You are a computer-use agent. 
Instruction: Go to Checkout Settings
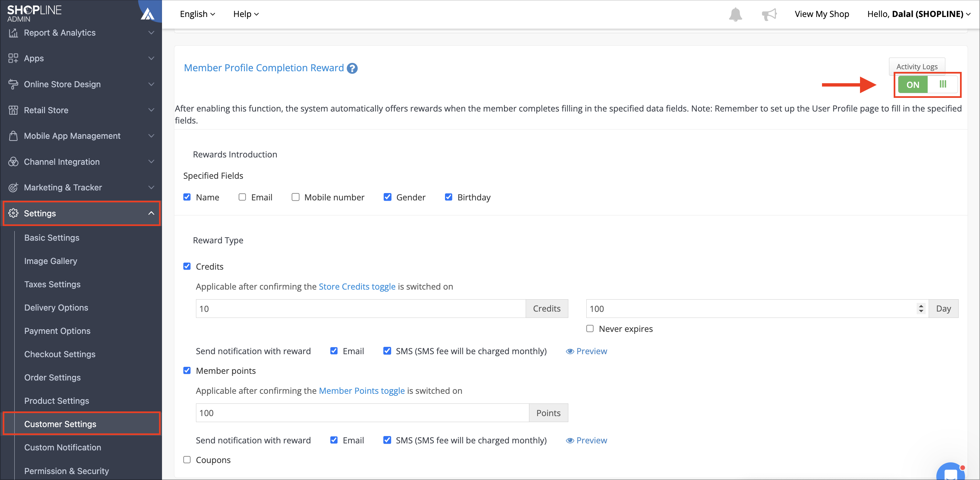point(60,354)
